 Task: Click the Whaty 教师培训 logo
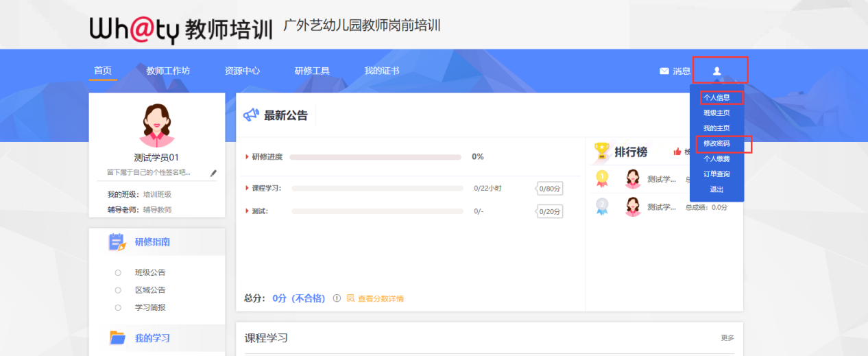click(x=181, y=29)
